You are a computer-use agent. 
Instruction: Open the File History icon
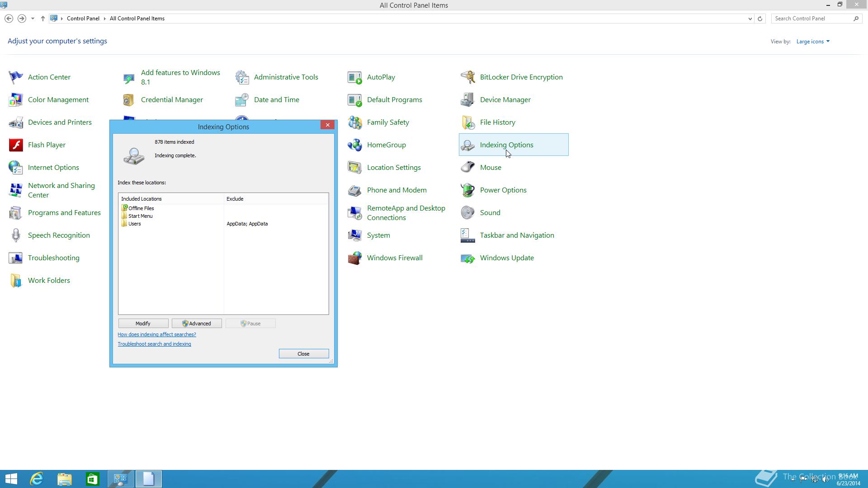tap(468, 122)
